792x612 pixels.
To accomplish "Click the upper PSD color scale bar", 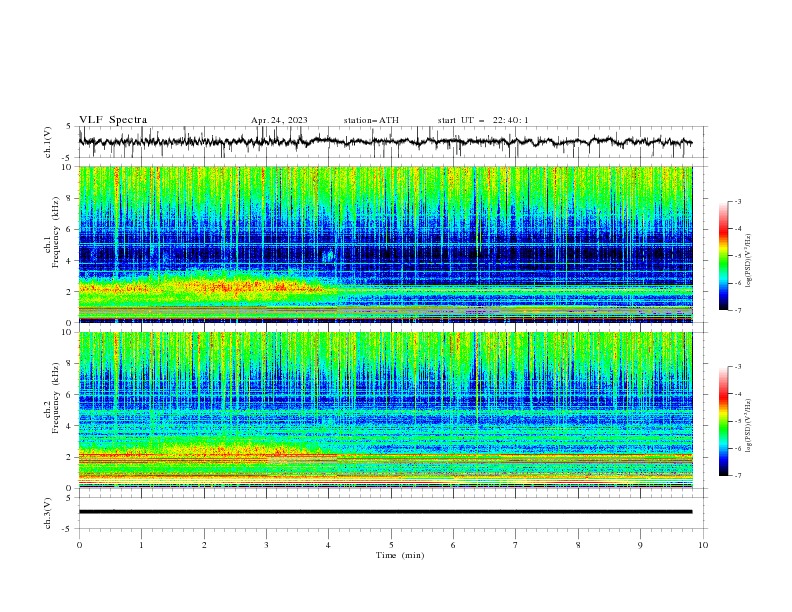I will point(724,256).
